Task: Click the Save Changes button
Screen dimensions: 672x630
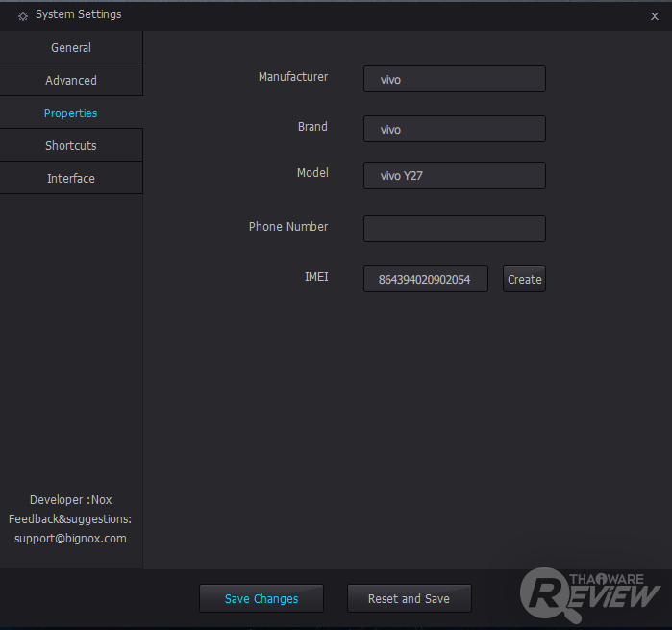Action: pyautogui.click(x=261, y=598)
